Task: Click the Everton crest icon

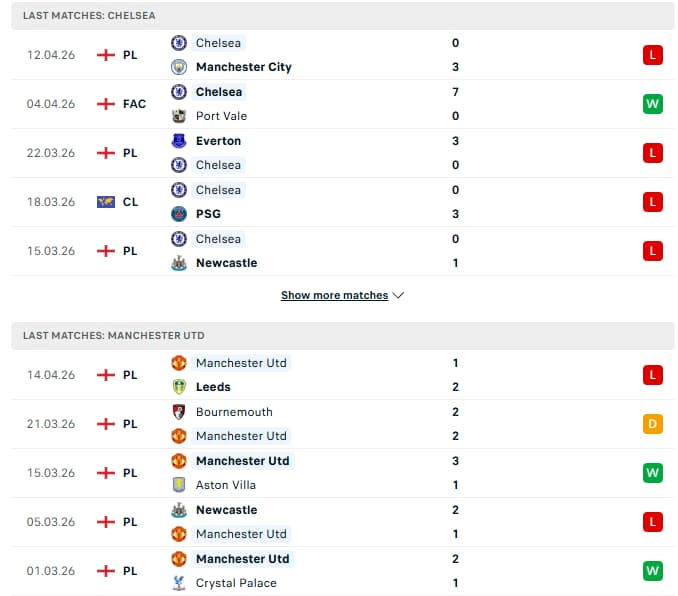Action: 179,141
